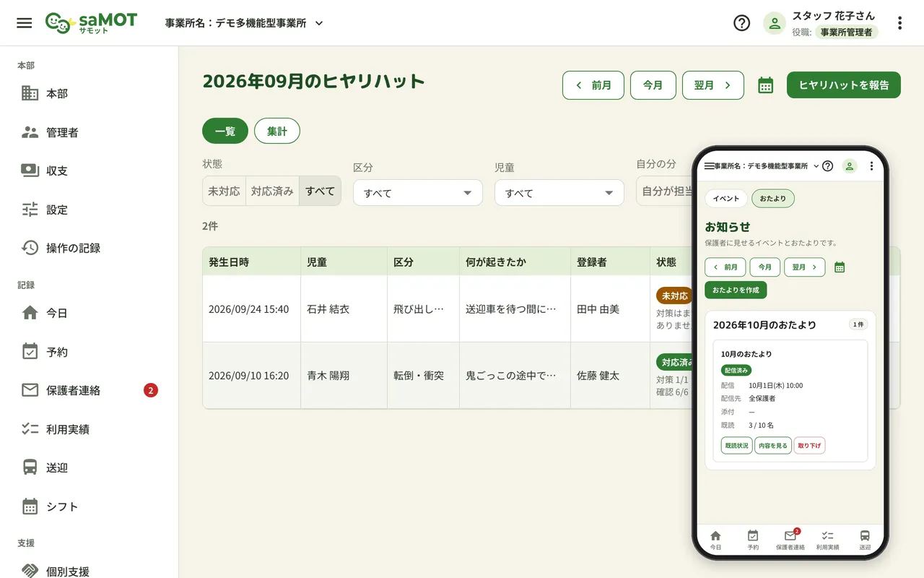Image resolution: width=924 pixels, height=578 pixels.
Task: Open 保護者連絡 in the sidebar
Action: (x=90, y=390)
